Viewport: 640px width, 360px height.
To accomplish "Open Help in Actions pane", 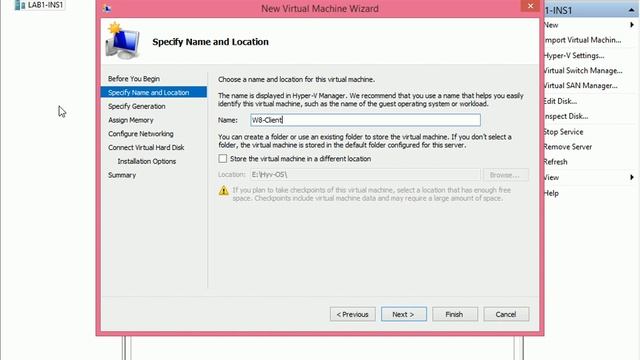I will (551, 193).
